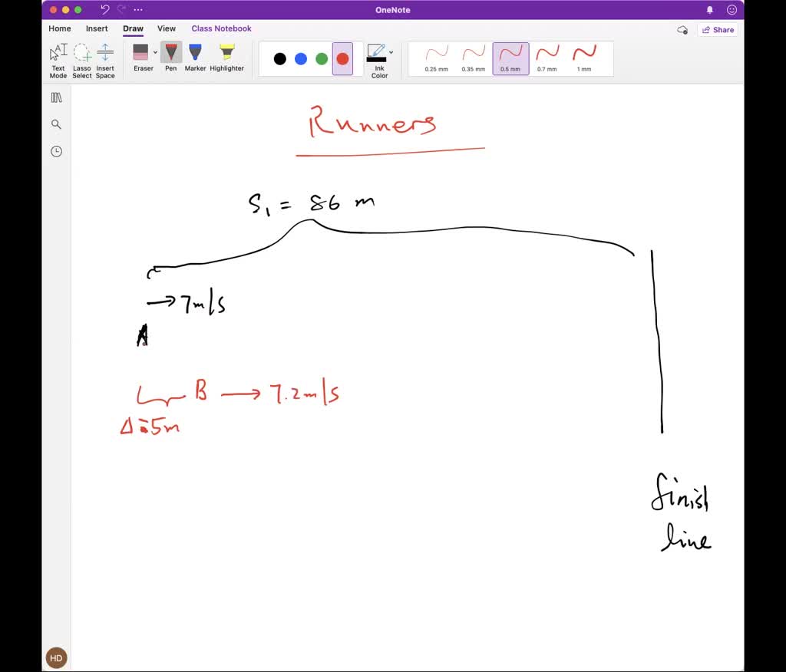The height and width of the screenshot is (672, 786).
Task: Choose the Insert Space tool
Action: tap(105, 61)
